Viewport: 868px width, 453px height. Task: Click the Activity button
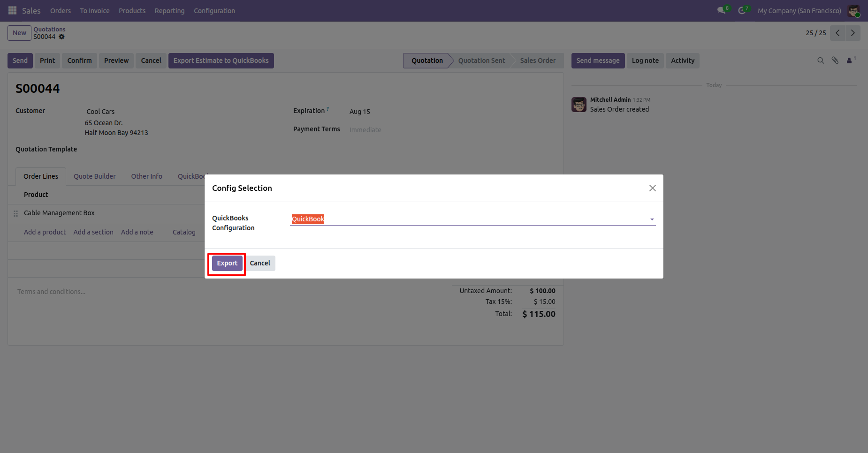683,60
